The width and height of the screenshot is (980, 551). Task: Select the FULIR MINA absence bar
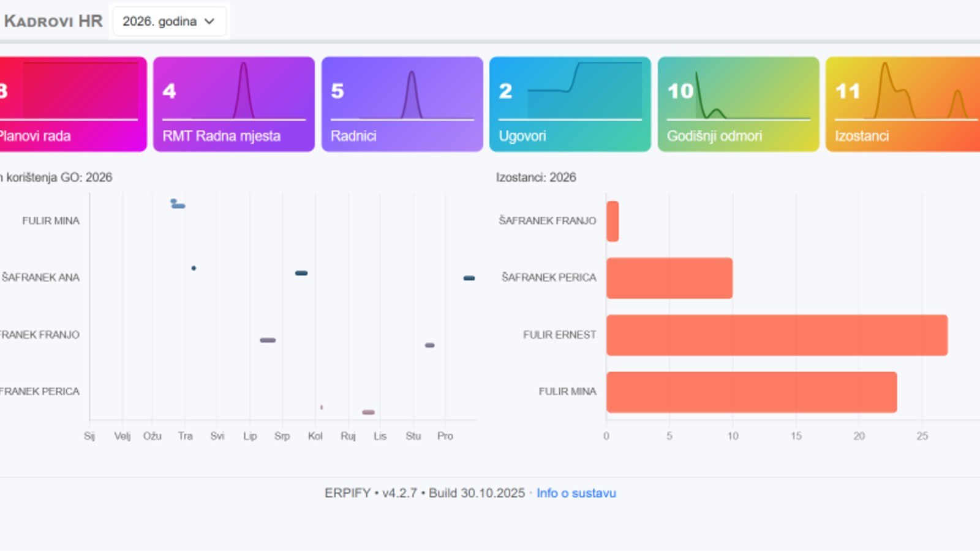pyautogui.click(x=752, y=392)
